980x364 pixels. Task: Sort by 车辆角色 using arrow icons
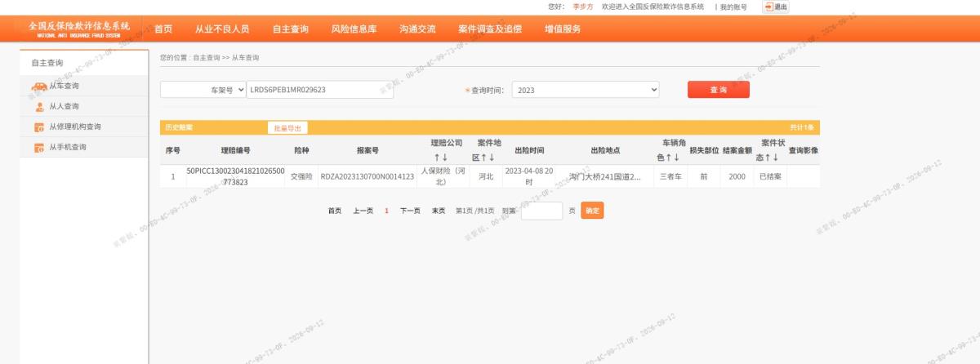click(673, 158)
